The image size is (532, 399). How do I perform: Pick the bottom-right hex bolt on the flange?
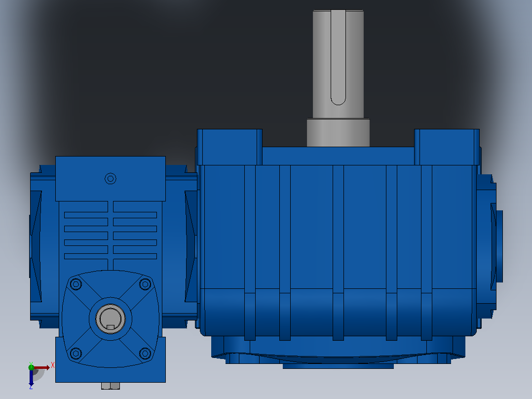pyautogui.click(x=145, y=354)
